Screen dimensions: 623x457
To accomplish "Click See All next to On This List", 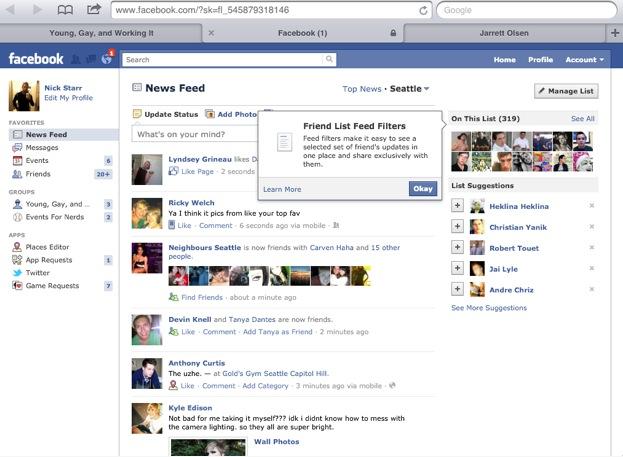I will (583, 118).
